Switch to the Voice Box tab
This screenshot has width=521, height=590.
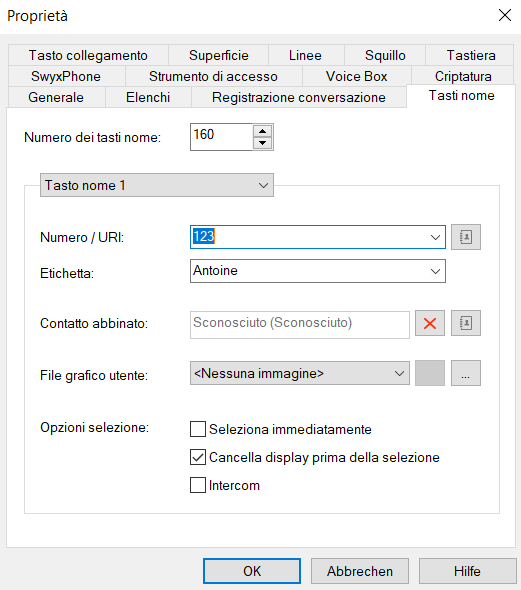[357, 76]
